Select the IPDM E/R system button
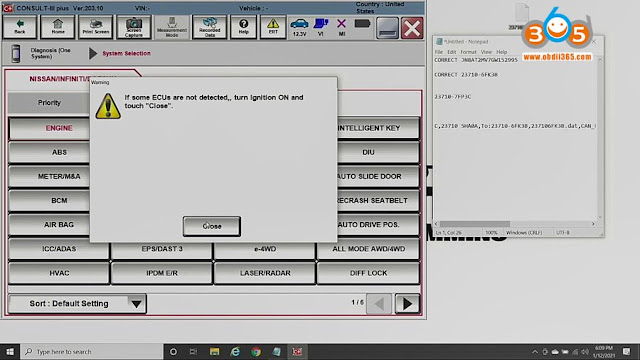 tap(162, 273)
